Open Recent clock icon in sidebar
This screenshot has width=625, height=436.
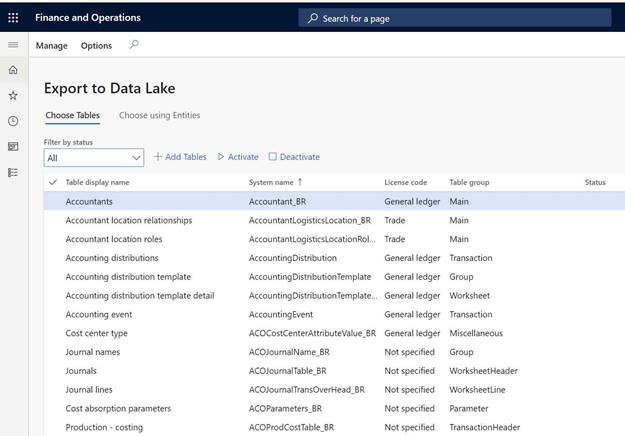pyautogui.click(x=13, y=121)
